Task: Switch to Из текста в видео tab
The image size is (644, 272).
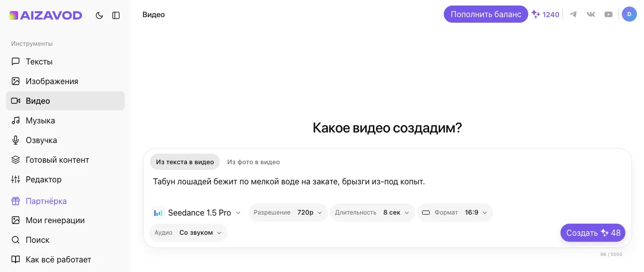Action: [x=185, y=162]
